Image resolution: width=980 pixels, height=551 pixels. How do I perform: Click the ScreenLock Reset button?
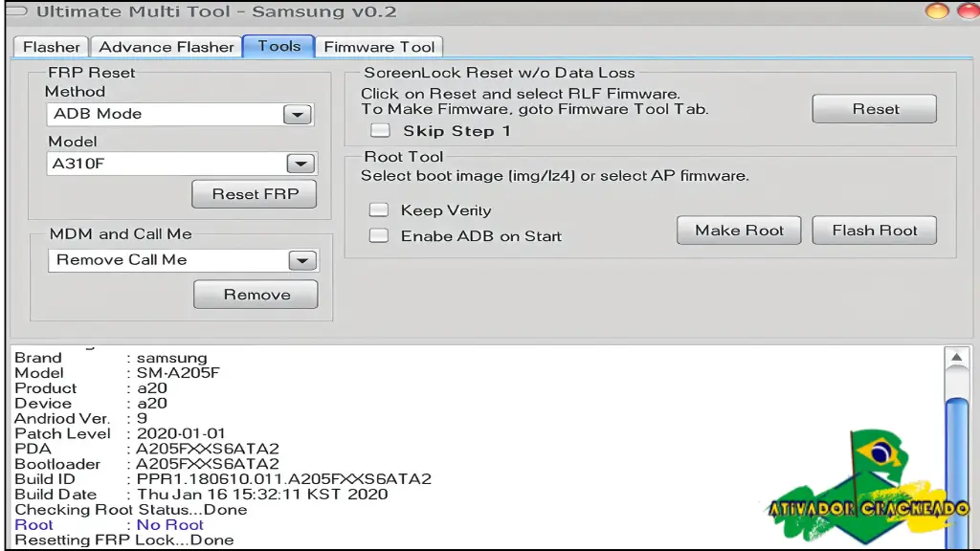tap(875, 109)
